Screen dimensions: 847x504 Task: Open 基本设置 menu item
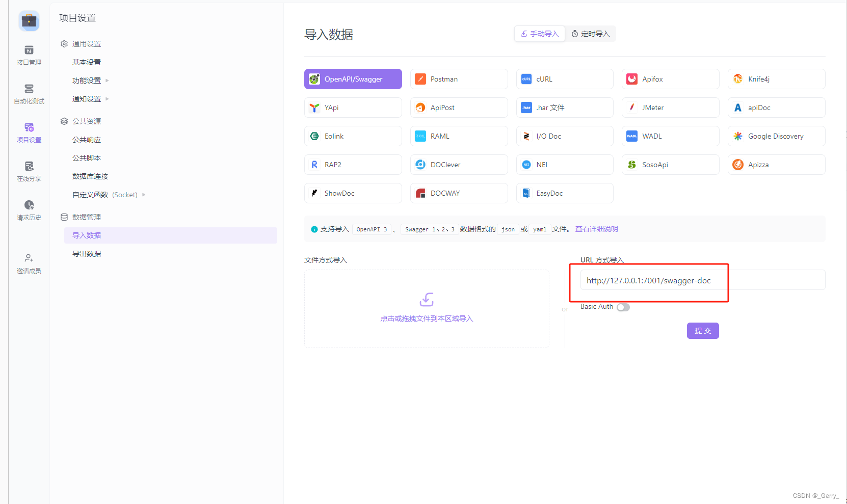(87, 62)
